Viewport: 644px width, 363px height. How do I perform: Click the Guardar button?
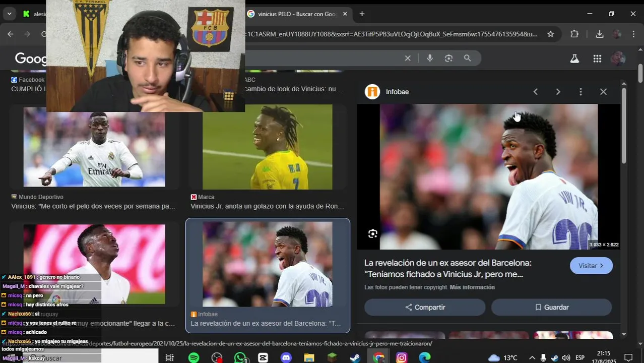tap(551, 307)
